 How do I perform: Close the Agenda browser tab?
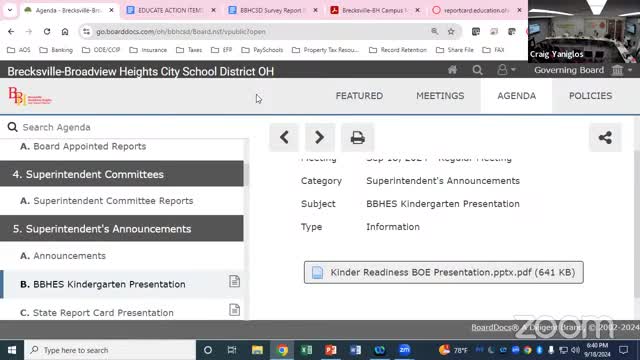tap(111, 10)
